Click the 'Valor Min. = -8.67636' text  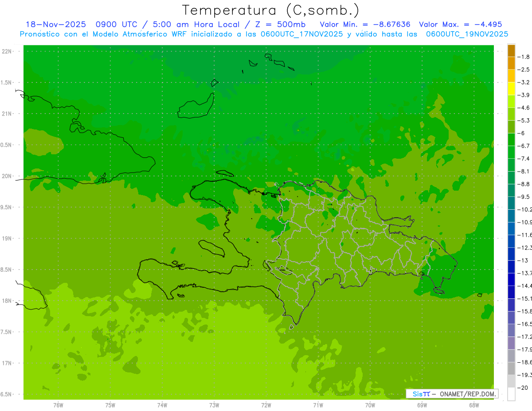[365, 24]
